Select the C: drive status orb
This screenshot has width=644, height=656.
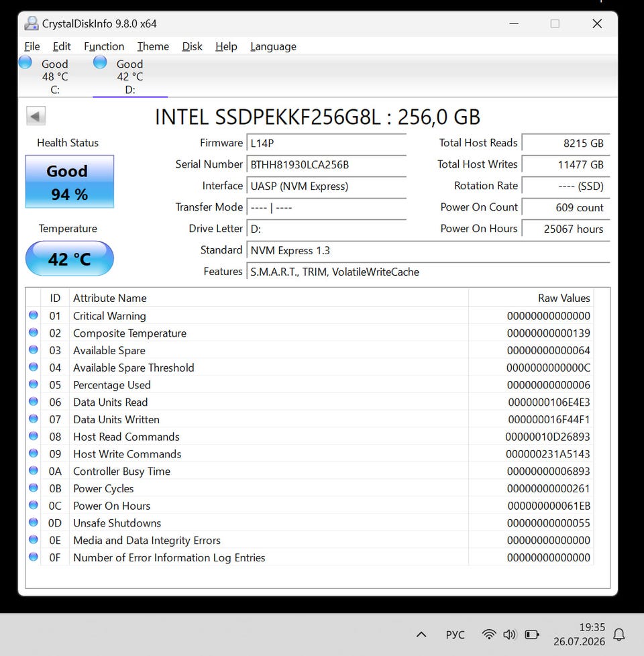(25, 62)
